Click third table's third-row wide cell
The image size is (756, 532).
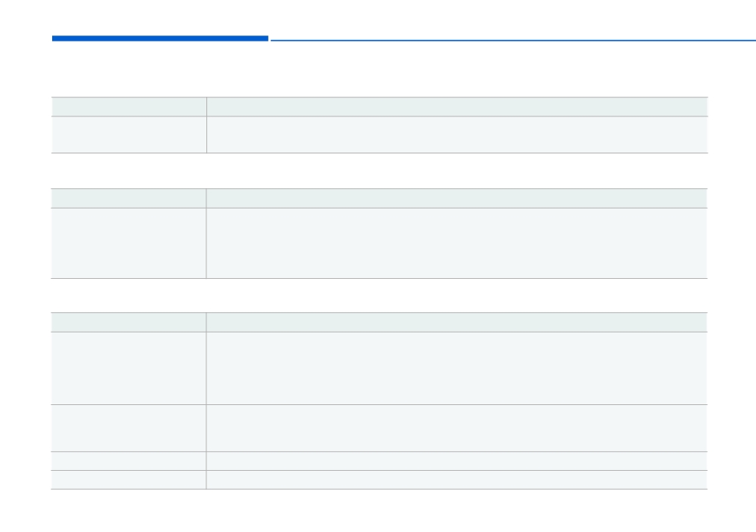coord(457,461)
